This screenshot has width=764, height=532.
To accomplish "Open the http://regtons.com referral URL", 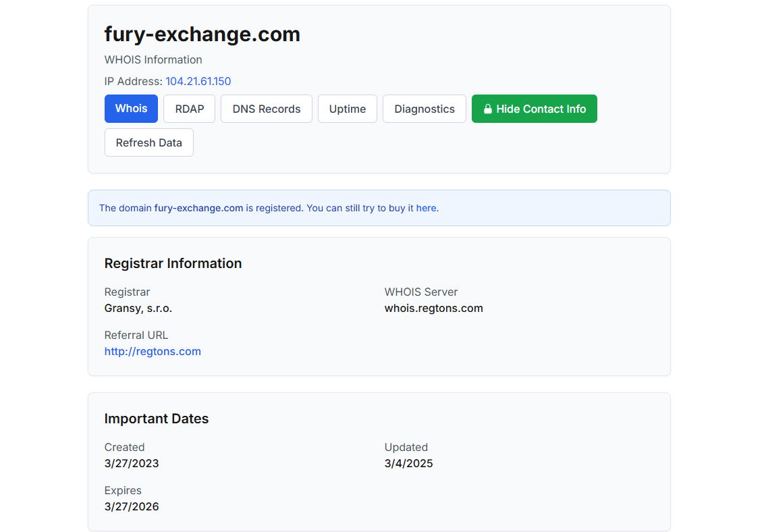I will tap(153, 352).
